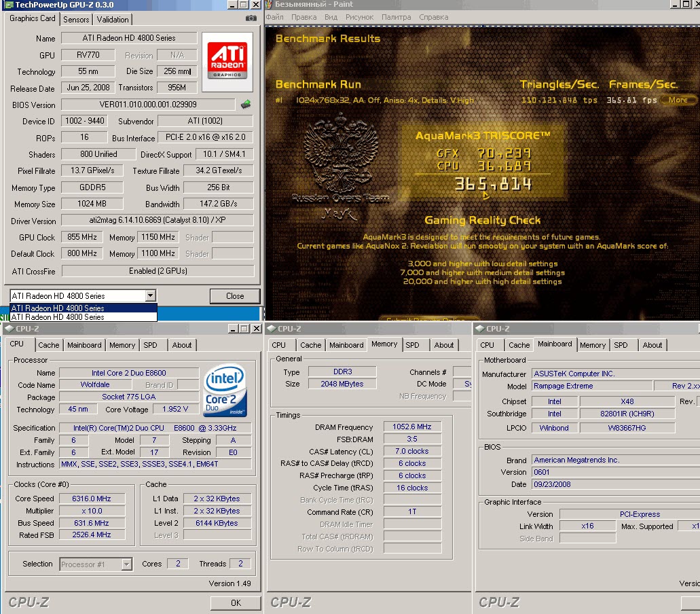Click the More button in AquaMark results
This screenshot has height=614, width=700.
(x=678, y=100)
